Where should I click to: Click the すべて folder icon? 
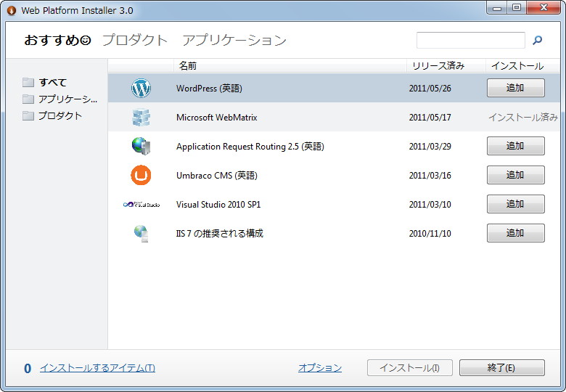point(28,82)
